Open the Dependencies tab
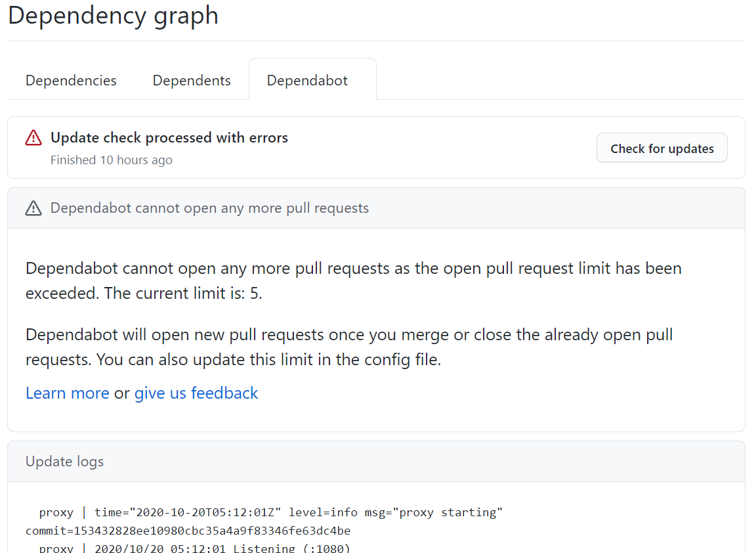 (71, 80)
